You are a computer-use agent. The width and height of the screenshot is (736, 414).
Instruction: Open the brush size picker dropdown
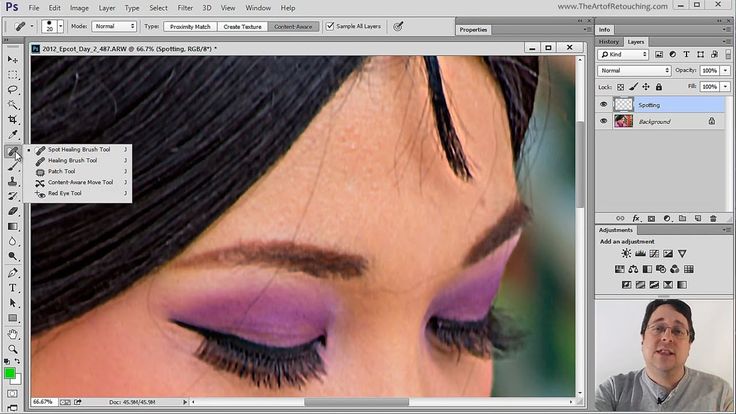coord(61,26)
